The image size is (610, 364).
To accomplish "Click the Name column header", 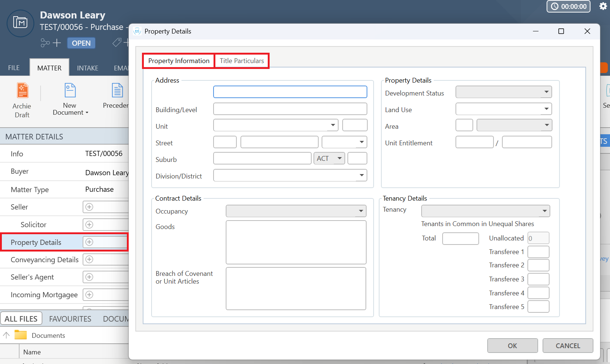I will (32, 352).
